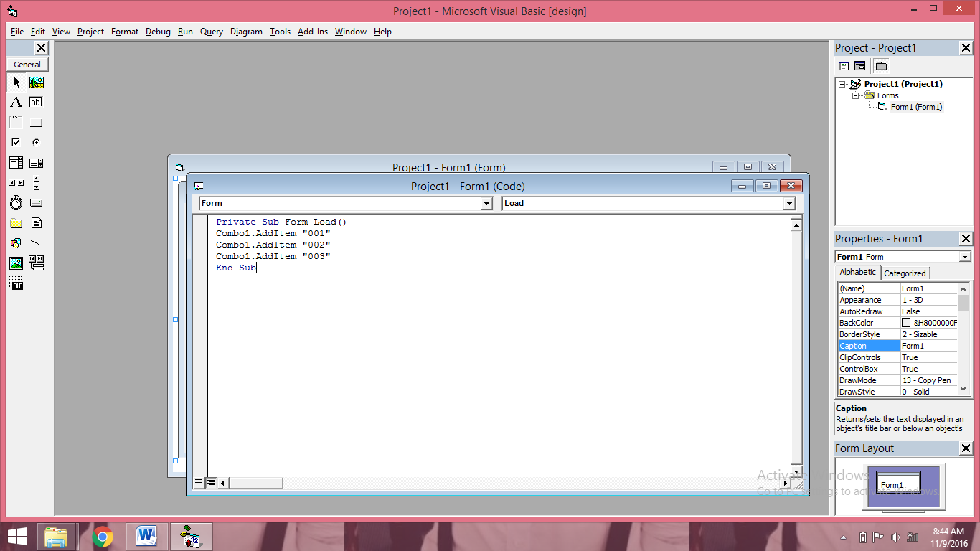Choose the Image control tool
This screenshot has width=980, height=551.
pos(17,263)
